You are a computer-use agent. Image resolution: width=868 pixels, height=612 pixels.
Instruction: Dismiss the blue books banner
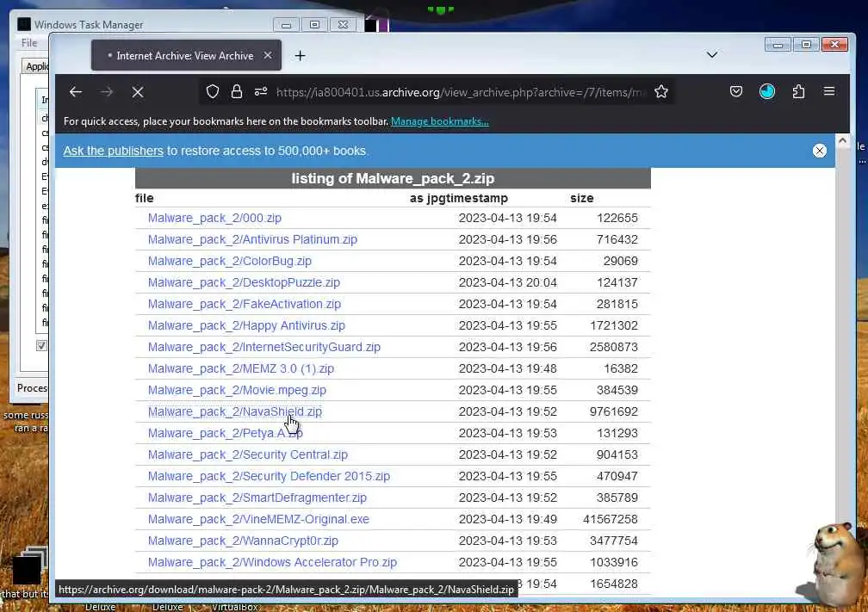tap(819, 151)
